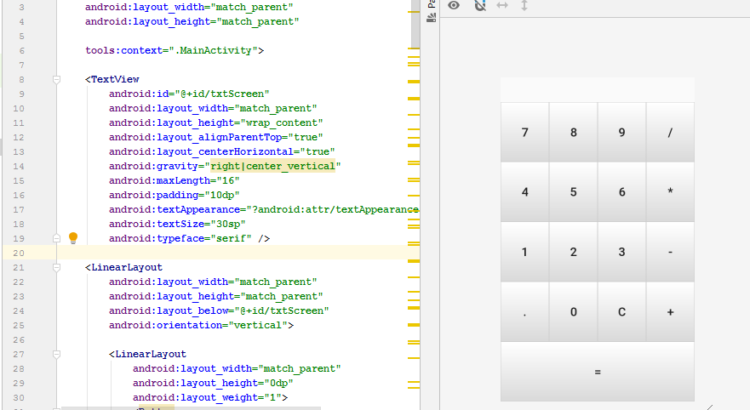Click the divide (/) calculator key
This screenshot has height=410, width=750.
coord(670,132)
